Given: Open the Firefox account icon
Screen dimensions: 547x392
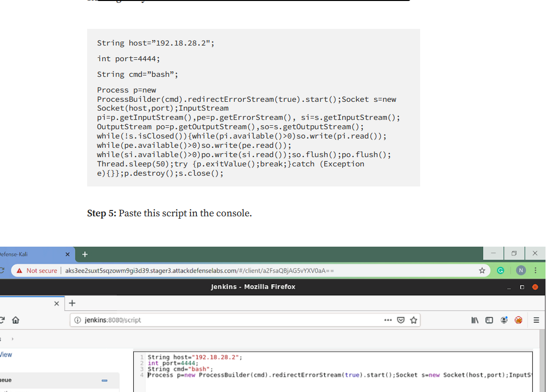Looking at the screenshot, I should [x=504, y=320].
